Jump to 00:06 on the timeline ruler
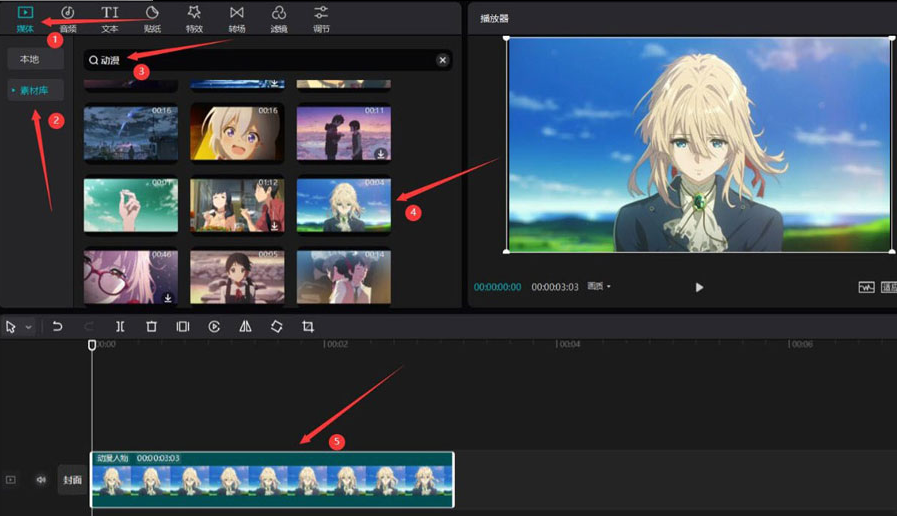 pos(800,344)
